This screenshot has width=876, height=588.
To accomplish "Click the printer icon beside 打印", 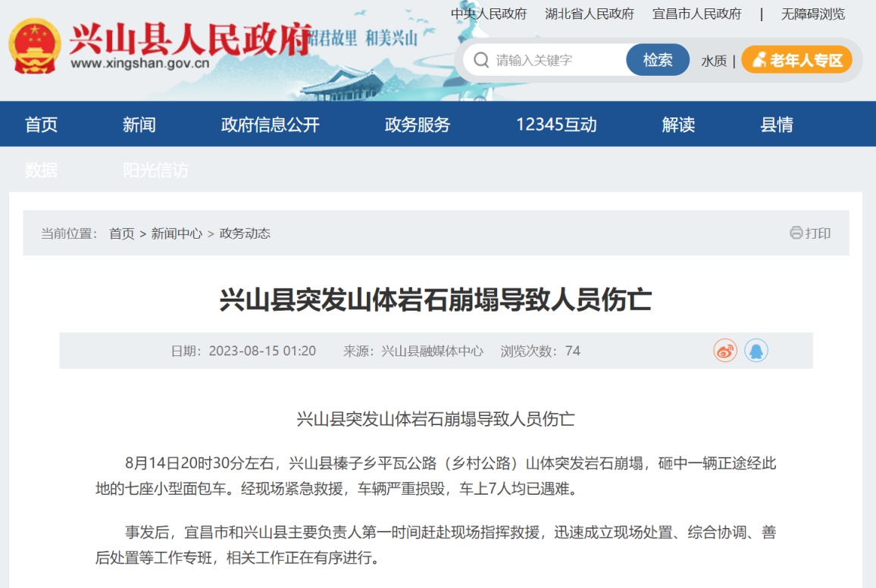I will pos(796,233).
